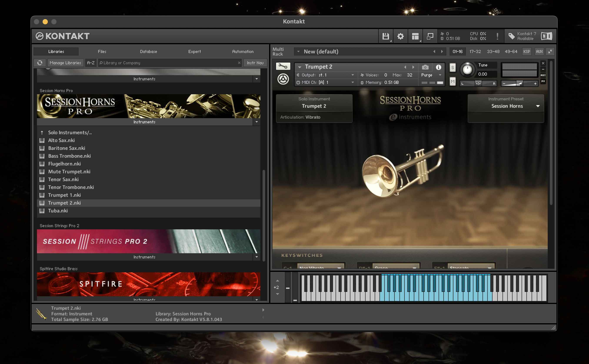This screenshot has width=589, height=364.
Task: Click Alto Sax.nki keyboard icon
Action: tap(42, 140)
